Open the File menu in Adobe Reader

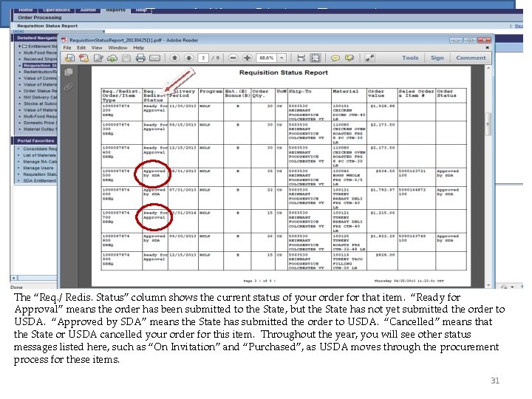[67, 48]
